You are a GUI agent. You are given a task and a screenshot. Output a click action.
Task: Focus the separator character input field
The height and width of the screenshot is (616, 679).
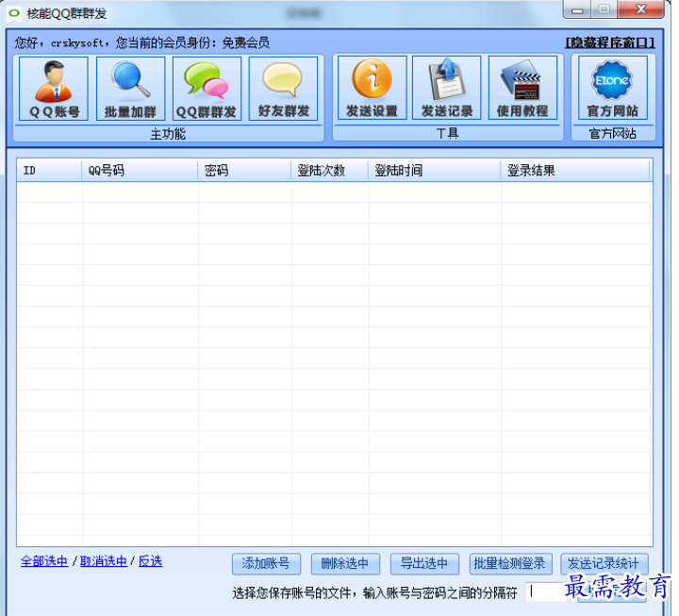pyautogui.click(x=546, y=591)
